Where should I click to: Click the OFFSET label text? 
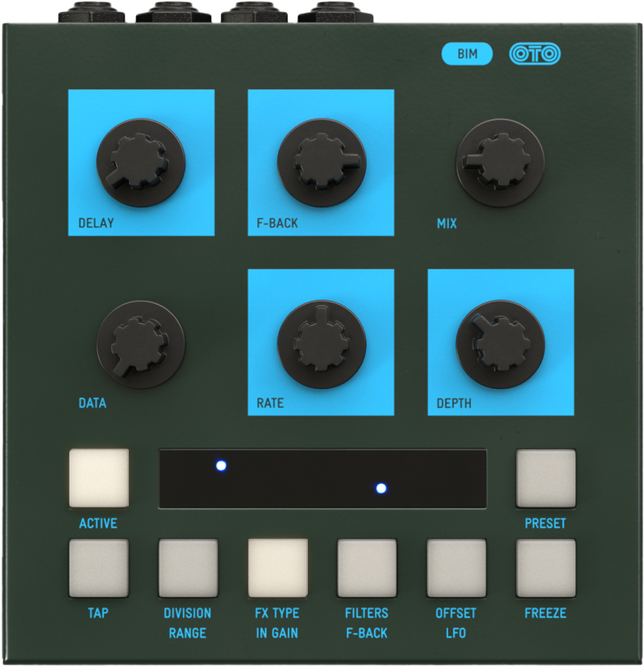coord(455,613)
